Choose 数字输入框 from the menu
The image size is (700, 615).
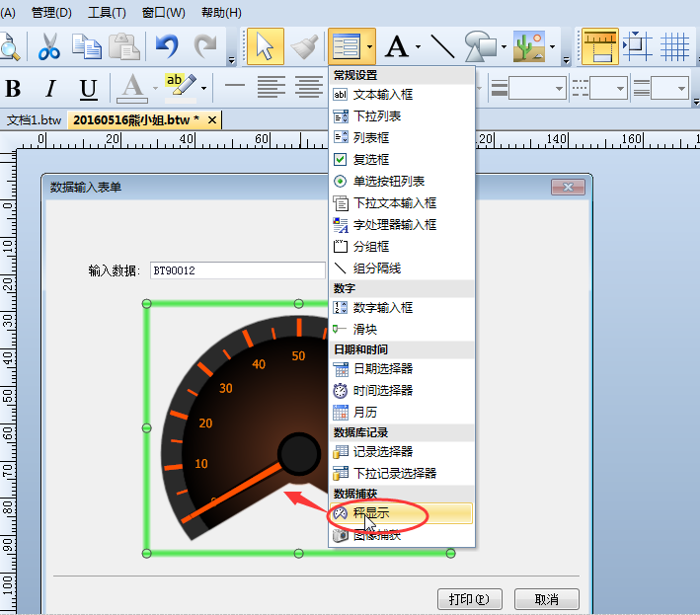click(x=401, y=308)
